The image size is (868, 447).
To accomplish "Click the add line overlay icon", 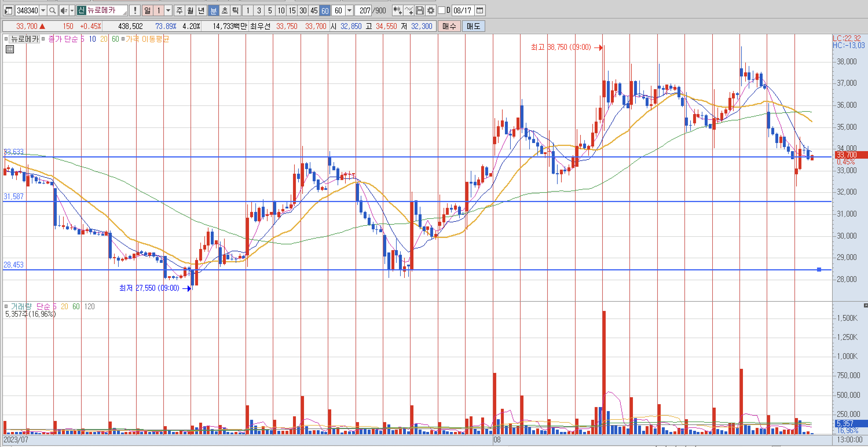I will pos(409,10).
